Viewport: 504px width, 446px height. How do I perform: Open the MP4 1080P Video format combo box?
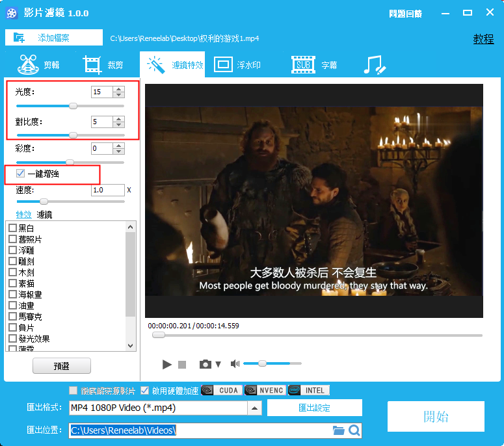tap(165, 408)
